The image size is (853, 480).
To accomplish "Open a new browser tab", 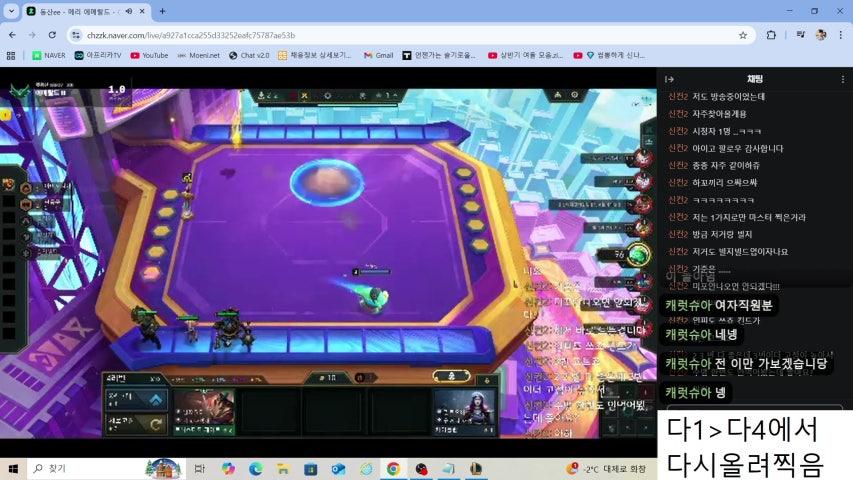I will 162,11.
